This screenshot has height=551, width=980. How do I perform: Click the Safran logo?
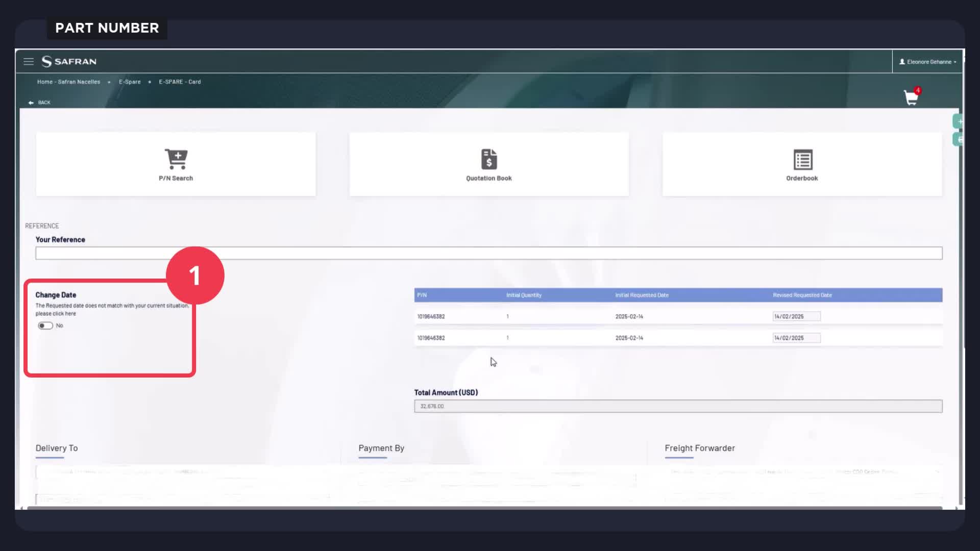(69, 61)
